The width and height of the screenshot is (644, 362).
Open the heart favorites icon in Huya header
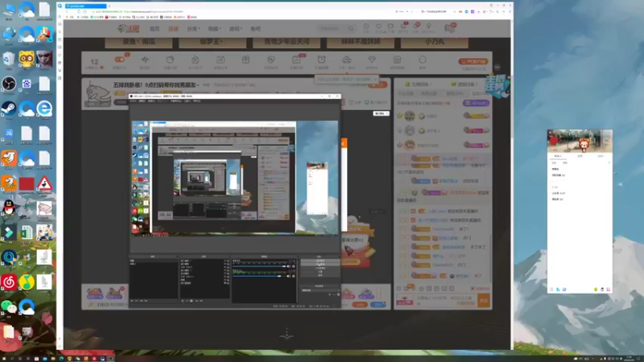tap(378, 27)
